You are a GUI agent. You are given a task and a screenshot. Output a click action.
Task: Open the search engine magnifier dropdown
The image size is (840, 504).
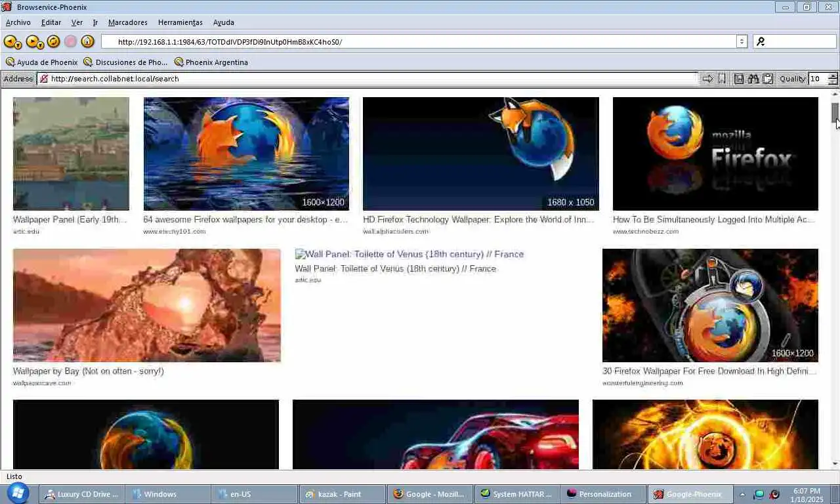[761, 41]
